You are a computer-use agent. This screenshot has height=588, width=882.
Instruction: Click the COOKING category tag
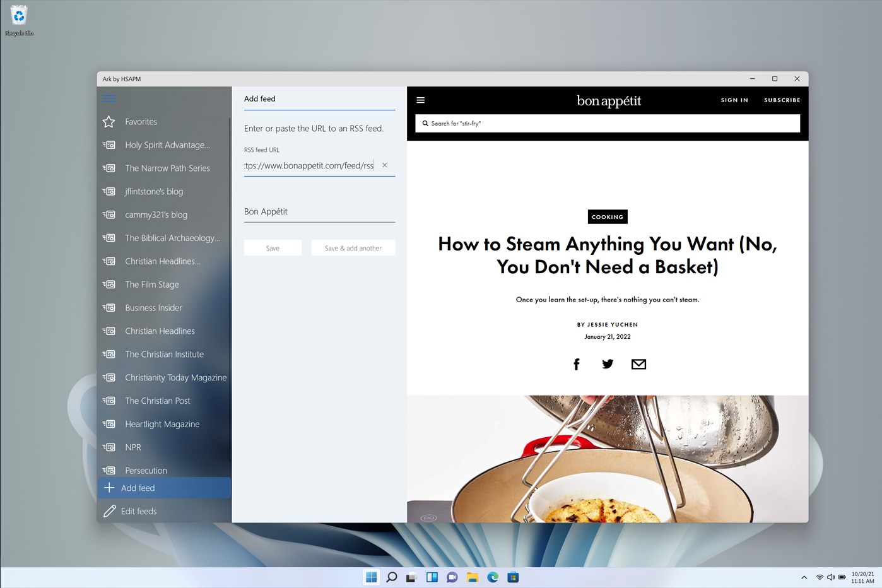pyautogui.click(x=608, y=217)
